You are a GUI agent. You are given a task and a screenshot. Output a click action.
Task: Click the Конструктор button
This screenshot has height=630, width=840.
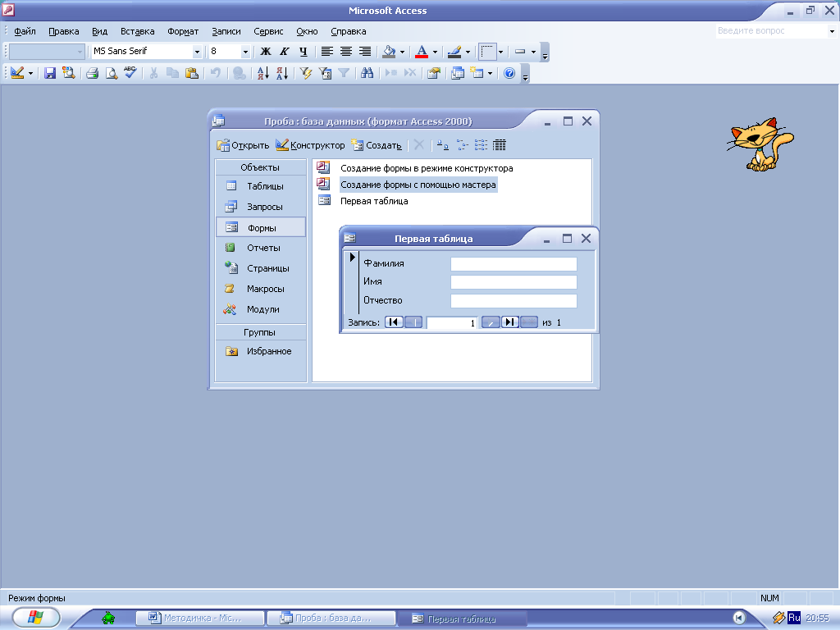310,145
